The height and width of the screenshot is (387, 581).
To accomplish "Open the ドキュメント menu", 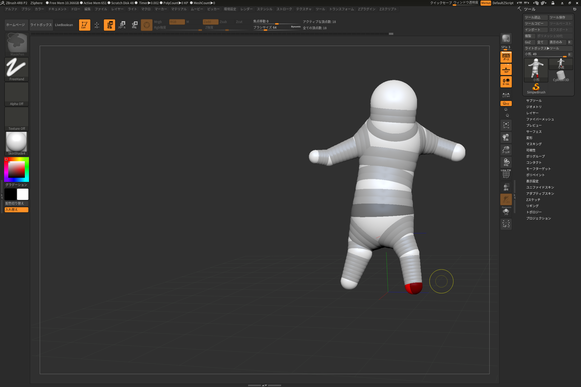I will [57, 9].
